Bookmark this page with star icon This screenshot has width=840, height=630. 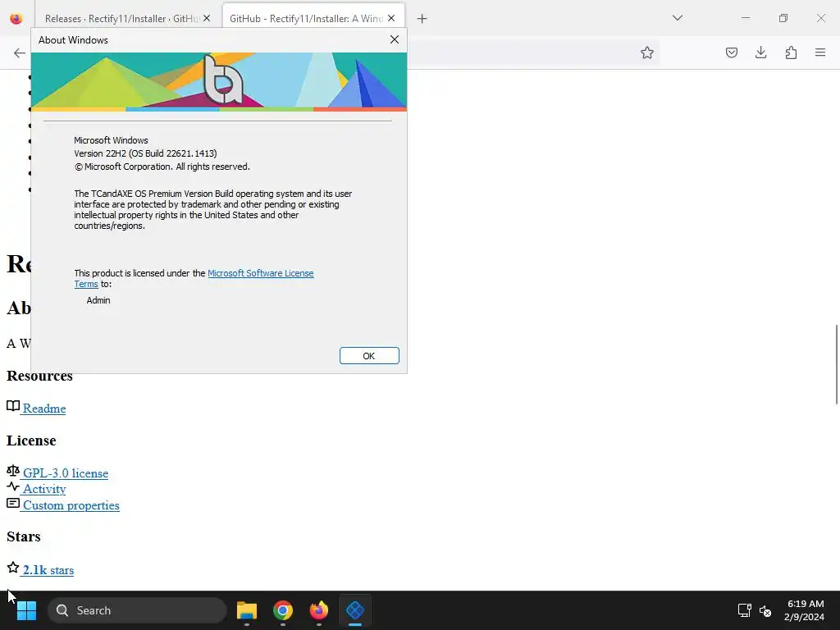(x=646, y=52)
